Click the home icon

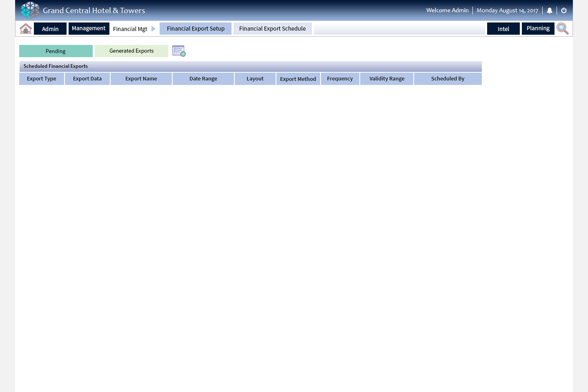point(26,29)
